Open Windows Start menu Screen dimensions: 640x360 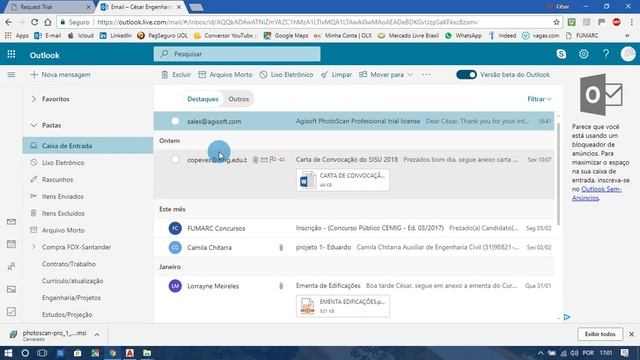pos(8,353)
